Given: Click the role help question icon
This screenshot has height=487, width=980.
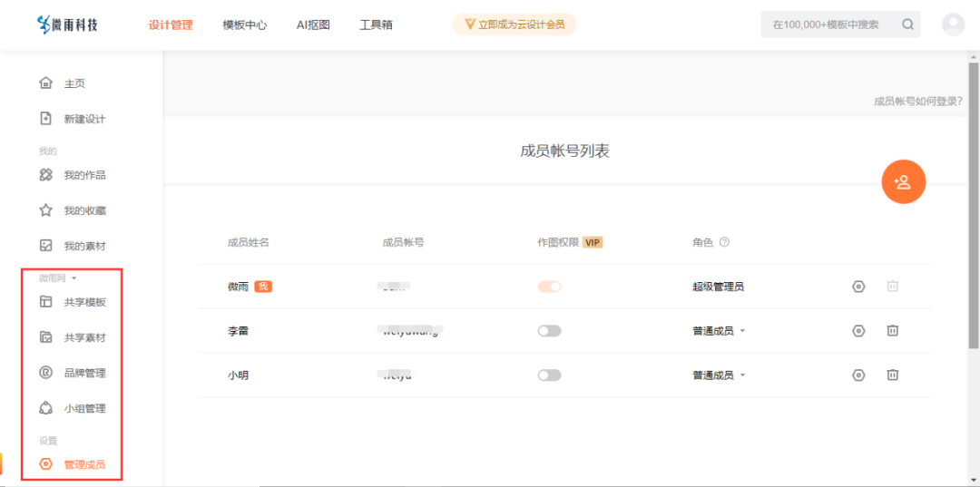Looking at the screenshot, I should [724, 243].
